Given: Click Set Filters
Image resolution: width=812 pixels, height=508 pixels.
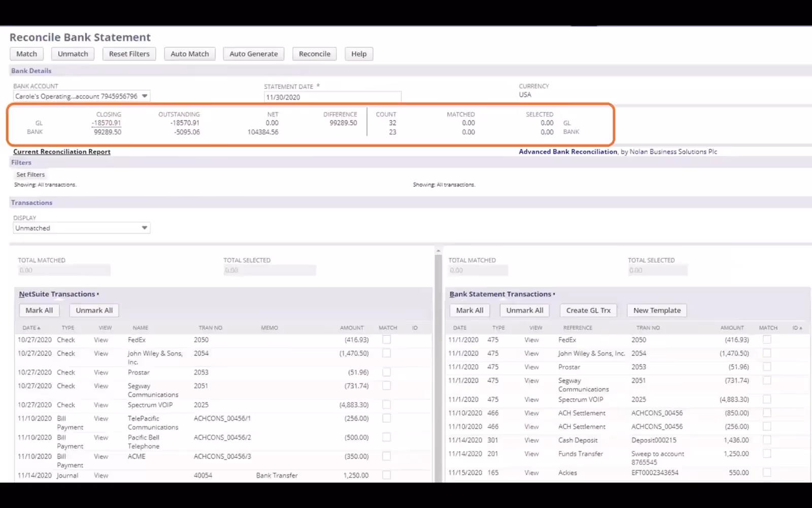Looking at the screenshot, I should [30, 174].
